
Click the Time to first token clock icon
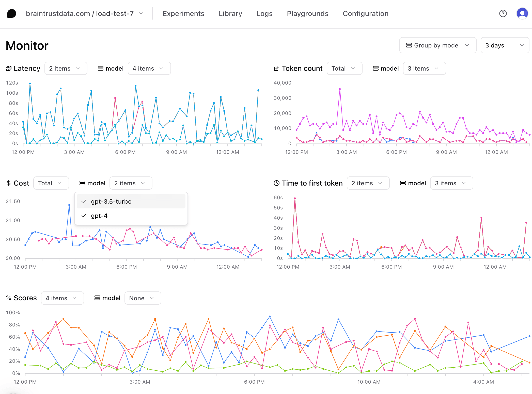275,183
